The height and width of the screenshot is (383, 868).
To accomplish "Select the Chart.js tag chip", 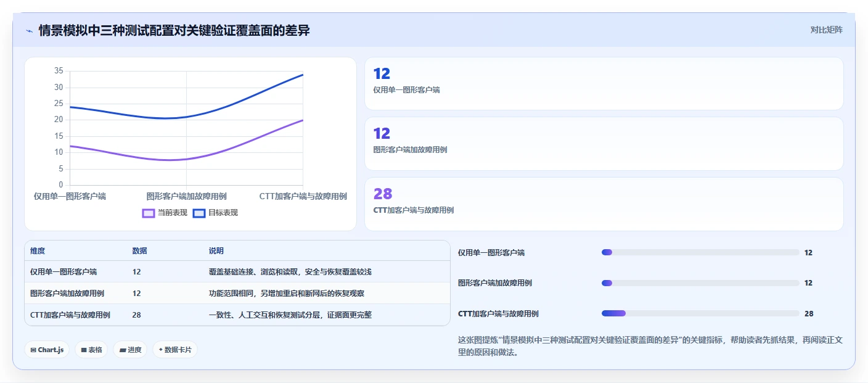I will [47, 350].
